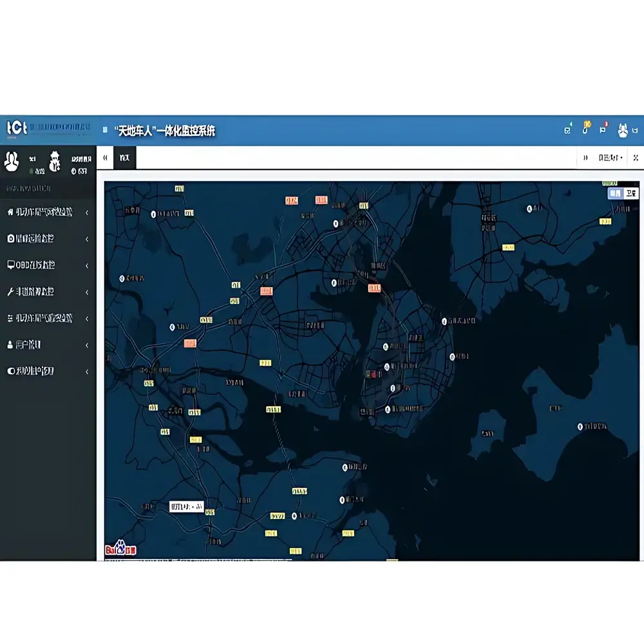The width and height of the screenshot is (644, 644).
Task: Click the "天地车人"一体化监控系统 title
Action: [165, 131]
